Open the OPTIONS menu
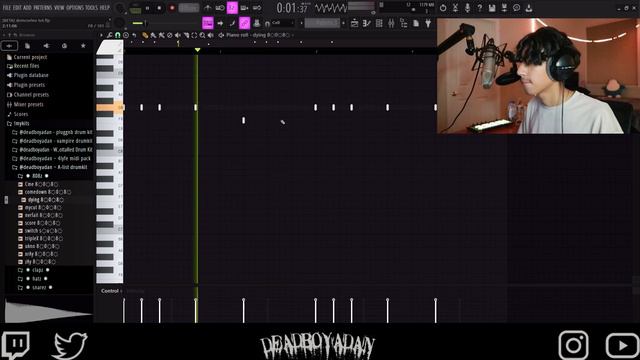This screenshot has height=360, width=640. coord(75,8)
